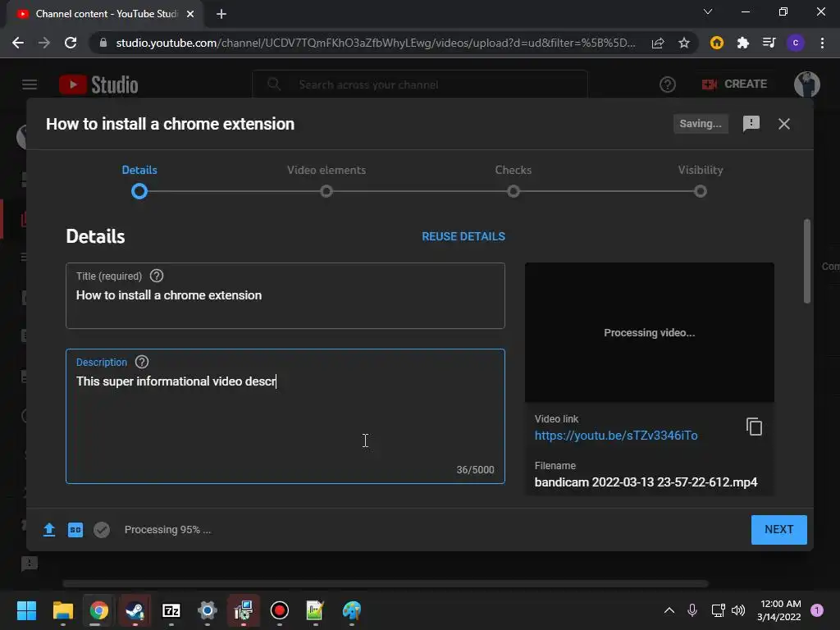Viewport: 840px width, 630px height.
Task: Open the Studio hamburger menu
Action: tap(30, 84)
